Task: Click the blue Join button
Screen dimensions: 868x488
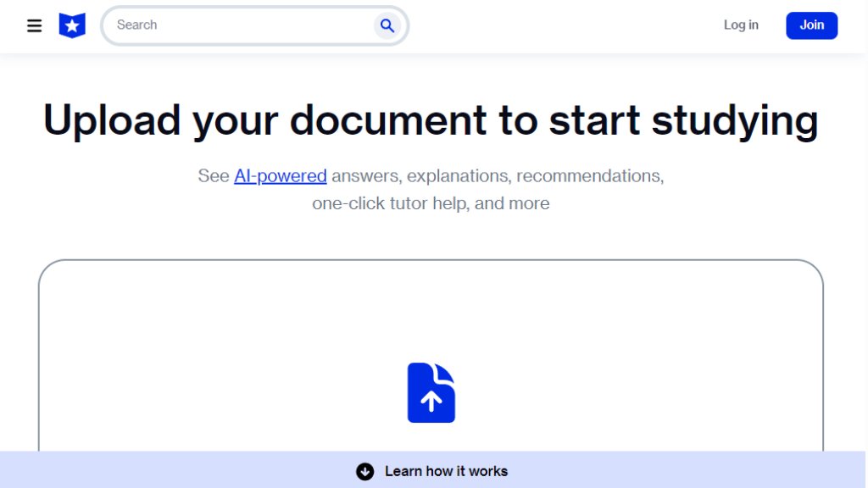Action: tap(811, 25)
